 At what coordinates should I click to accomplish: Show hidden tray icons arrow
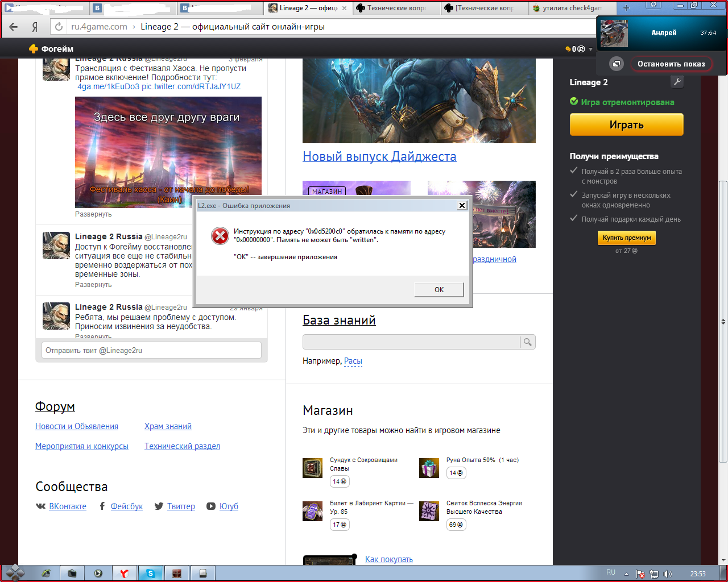pos(626,574)
